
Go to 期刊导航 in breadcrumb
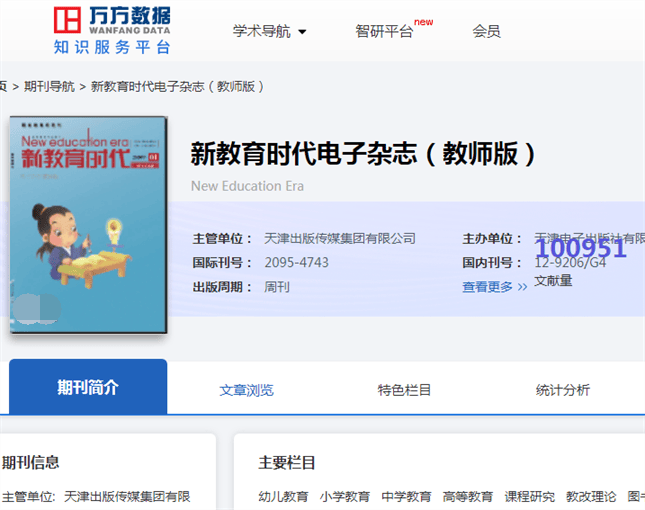[49, 86]
